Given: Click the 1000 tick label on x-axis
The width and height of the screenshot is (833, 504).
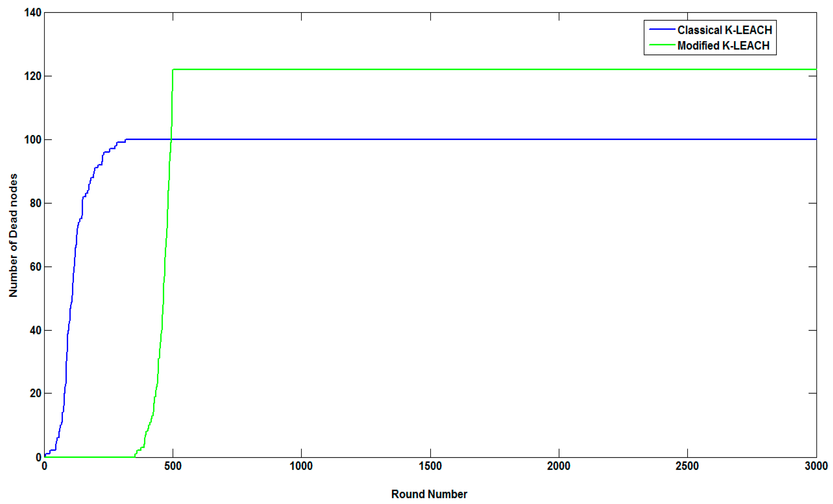Looking at the screenshot, I should tap(301, 466).
